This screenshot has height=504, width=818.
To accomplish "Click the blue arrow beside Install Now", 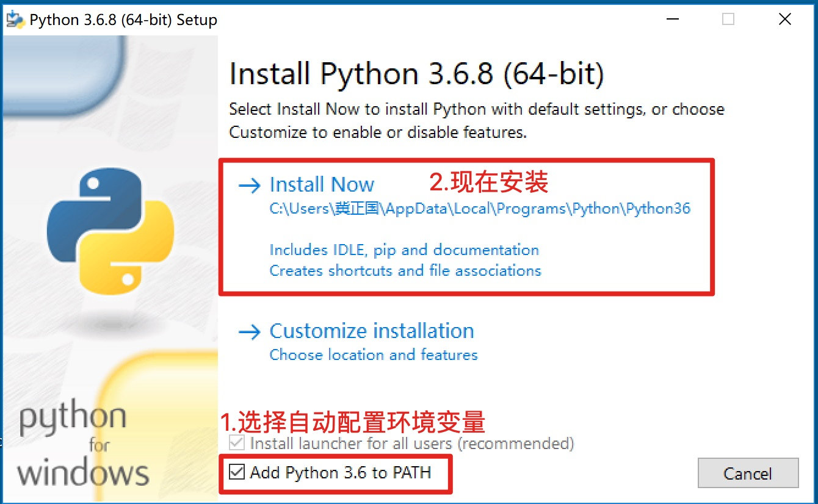I will point(251,185).
